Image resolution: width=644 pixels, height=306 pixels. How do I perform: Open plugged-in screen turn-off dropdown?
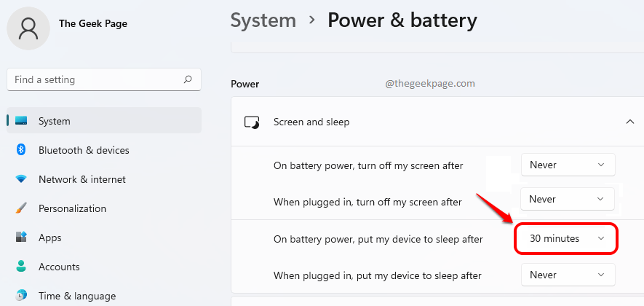(568, 199)
